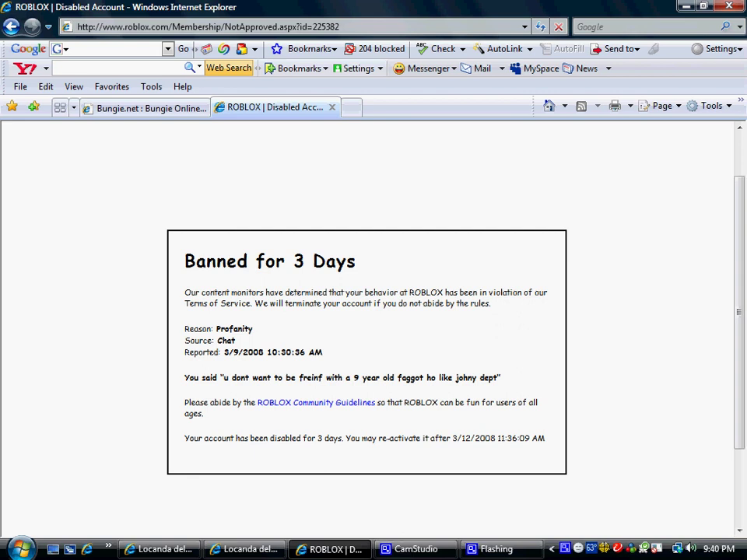Click the Favorites Center star icon
The width and height of the screenshot is (747, 560).
click(x=12, y=107)
